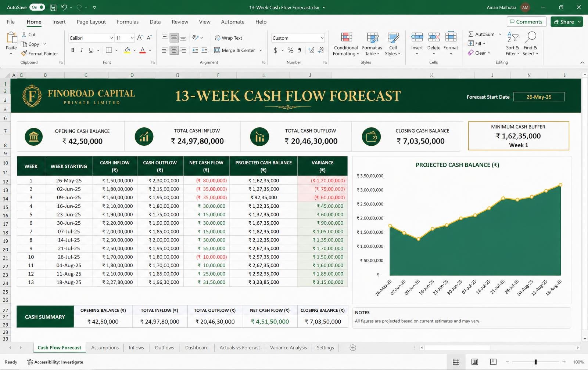Toggle Italic formatting
Image resolution: width=588 pixels, height=370 pixels.
click(82, 50)
